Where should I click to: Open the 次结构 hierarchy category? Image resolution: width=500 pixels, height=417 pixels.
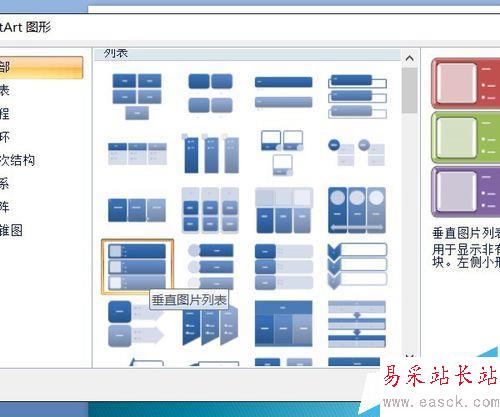(x=17, y=160)
